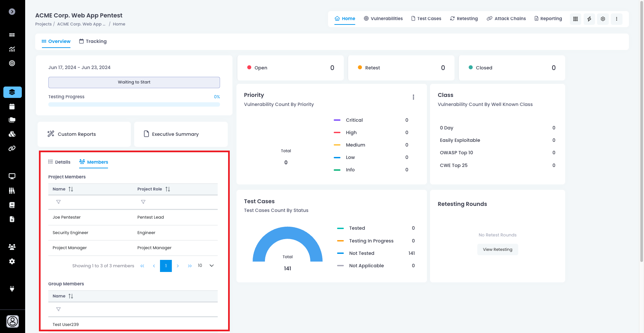
Task: Click the View Retesting button
Action: (497, 249)
